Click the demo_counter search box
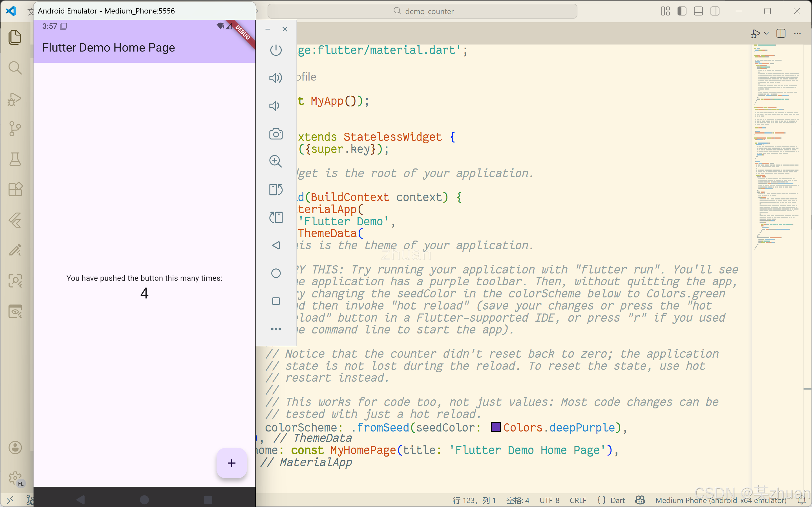Image resolution: width=812 pixels, height=507 pixels. tap(422, 11)
